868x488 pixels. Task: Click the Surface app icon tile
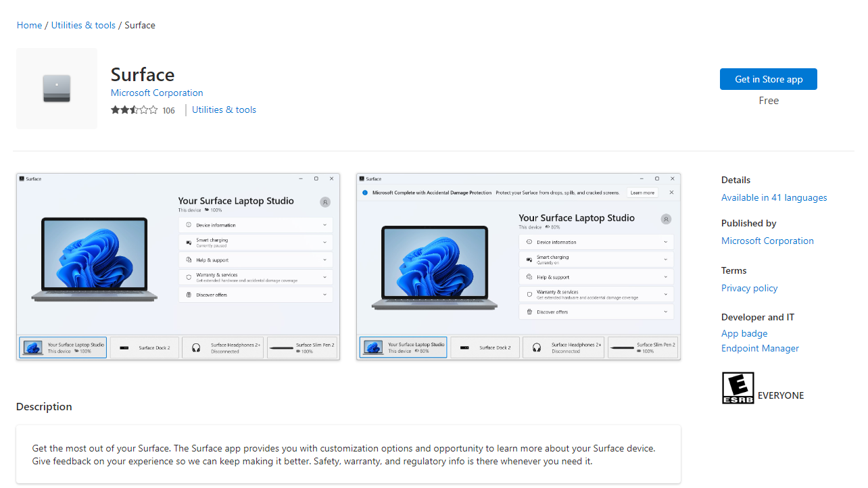[x=57, y=89]
